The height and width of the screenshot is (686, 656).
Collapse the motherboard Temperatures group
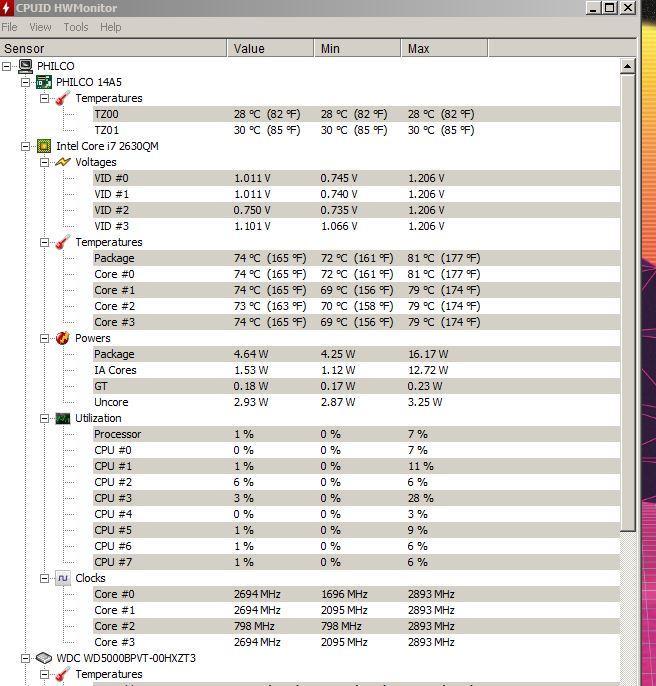tap(44, 98)
